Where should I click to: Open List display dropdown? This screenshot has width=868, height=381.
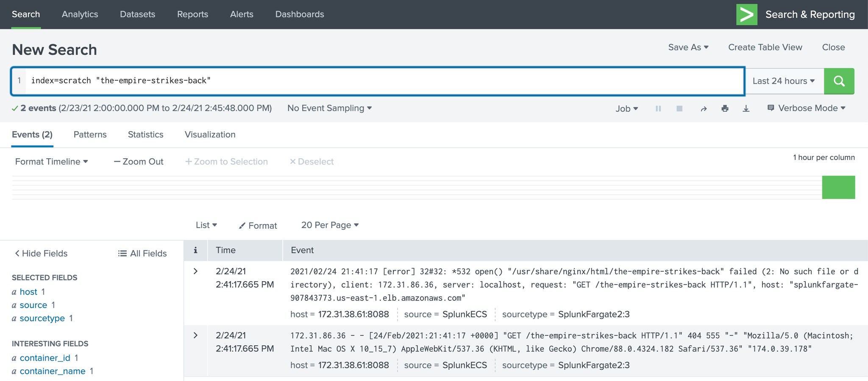(x=206, y=225)
